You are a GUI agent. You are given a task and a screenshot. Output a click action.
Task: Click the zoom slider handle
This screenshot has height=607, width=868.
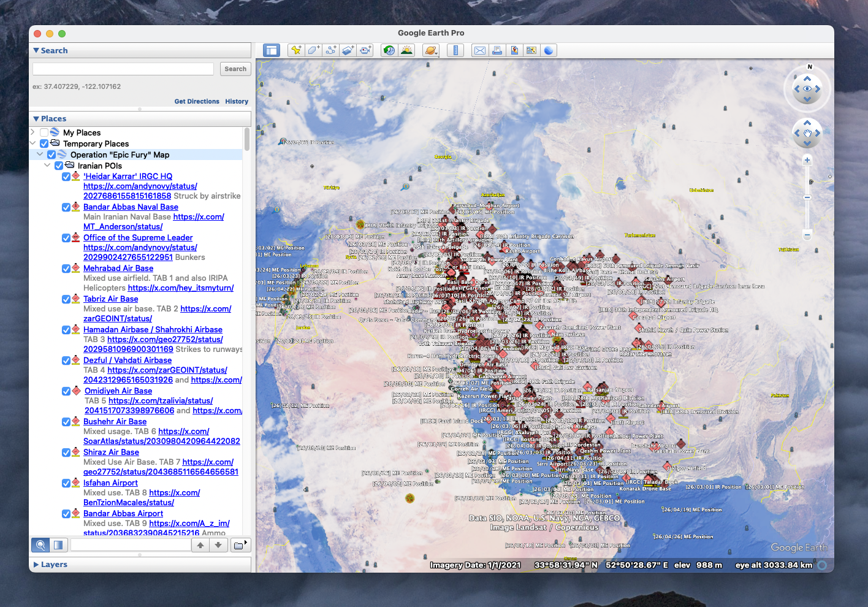(x=807, y=197)
